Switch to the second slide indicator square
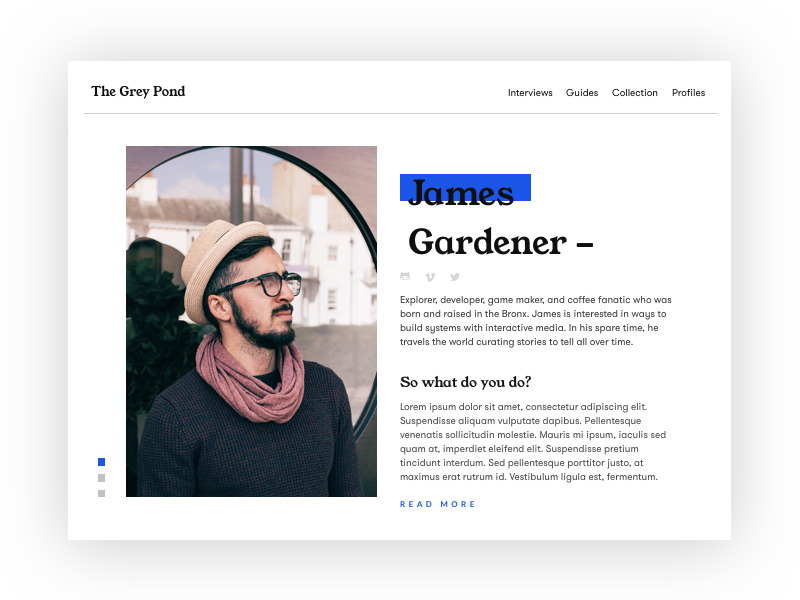Image resolution: width=800 pixels, height=600 pixels. tap(102, 478)
